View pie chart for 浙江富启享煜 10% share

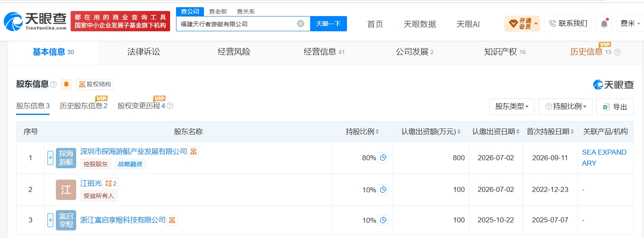point(383,220)
